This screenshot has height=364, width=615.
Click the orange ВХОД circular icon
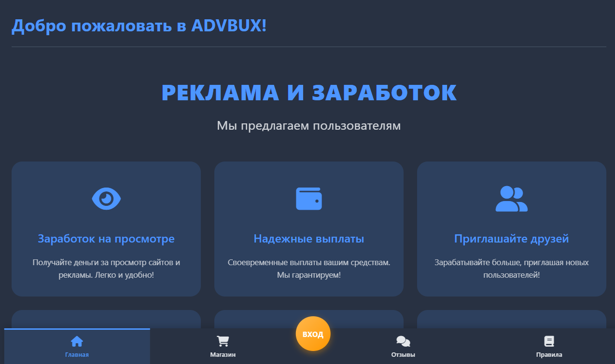[x=313, y=333]
